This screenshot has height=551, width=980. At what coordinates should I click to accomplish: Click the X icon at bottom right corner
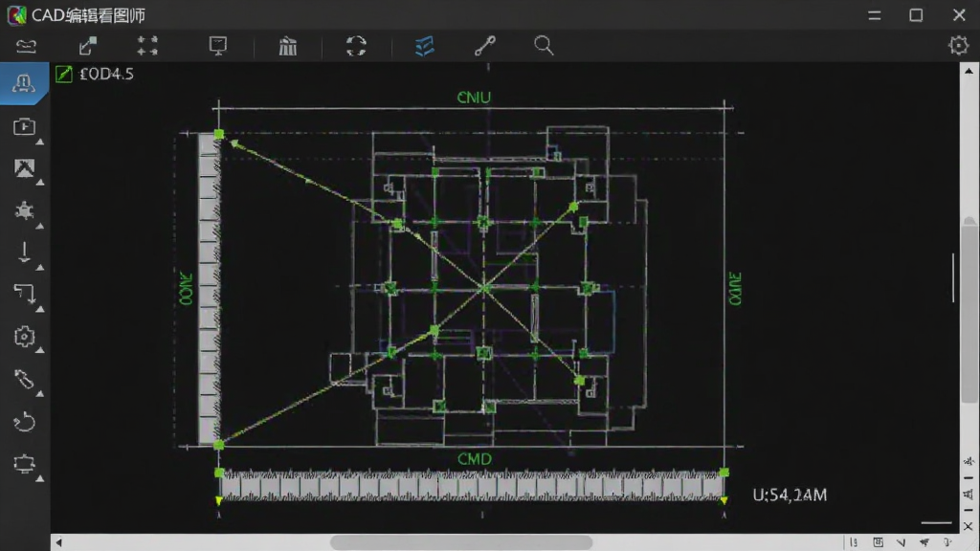(969, 527)
